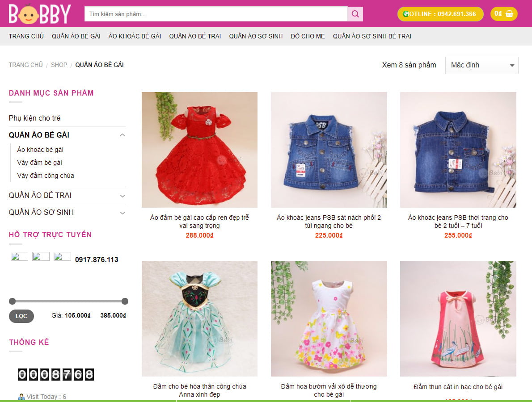Click the third broken support chat icon
The image size is (532, 402).
pyautogui.click(x=62, y=256)
